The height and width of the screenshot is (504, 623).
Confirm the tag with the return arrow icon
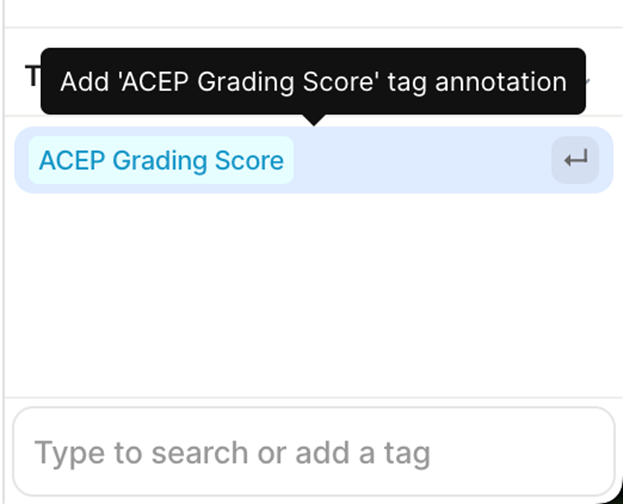575,160
